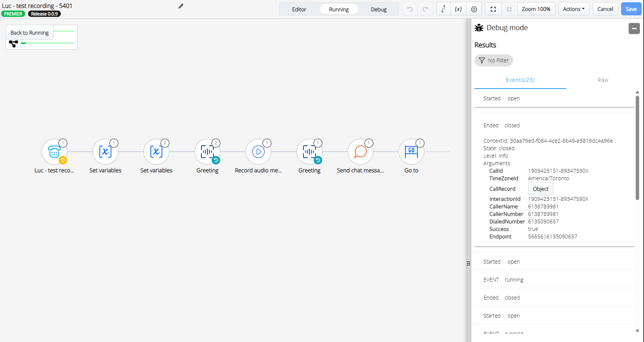Select the Events(23) tab
Viewport: 644px width, 342px height.
click(520, 80)
